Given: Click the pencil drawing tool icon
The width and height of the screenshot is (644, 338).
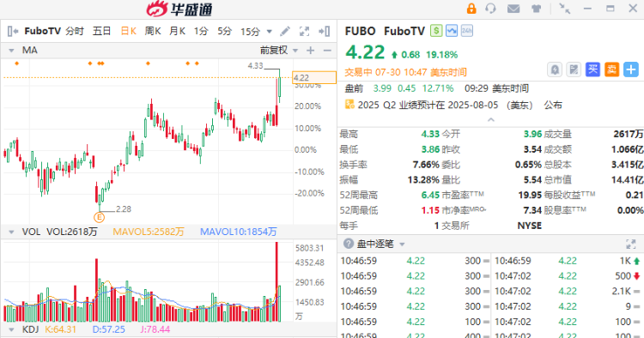Looking at the screenshot, I should pyautogui.click(x=285, y=31).
